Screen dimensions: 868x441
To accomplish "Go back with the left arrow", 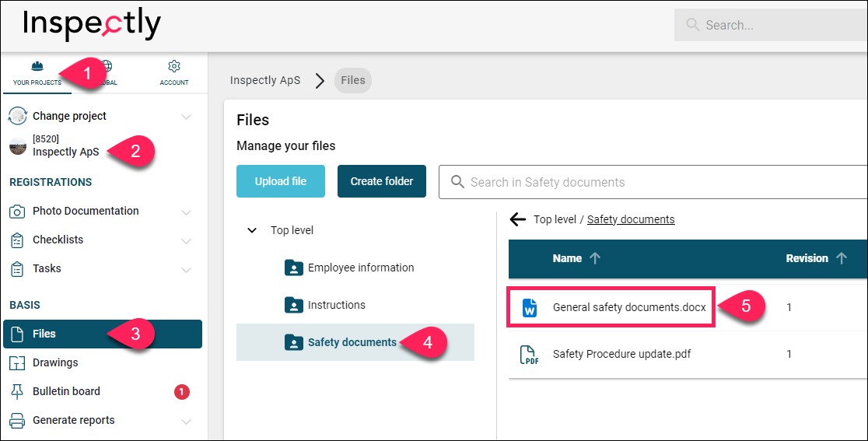I will point(517,219).
